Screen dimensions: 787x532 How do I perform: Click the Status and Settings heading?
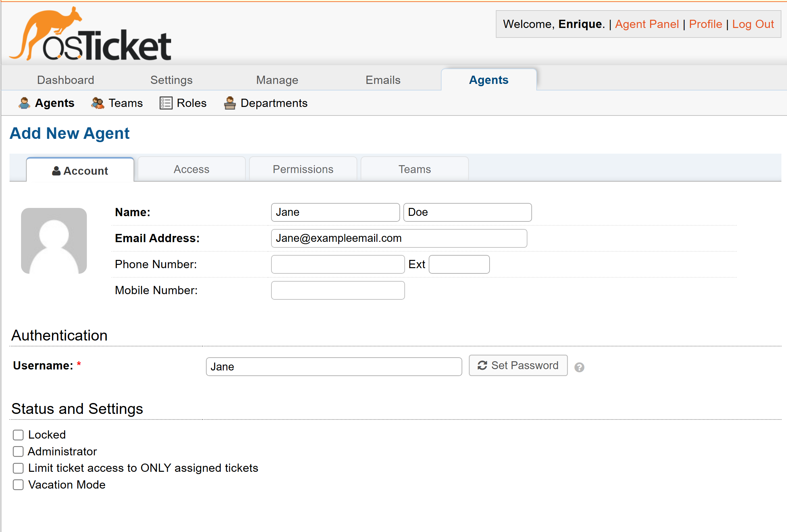(x=77, y=409)
